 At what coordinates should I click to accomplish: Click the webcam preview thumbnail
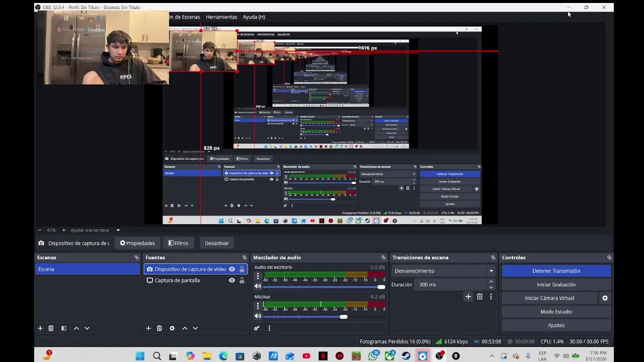(x=103, y=47)
